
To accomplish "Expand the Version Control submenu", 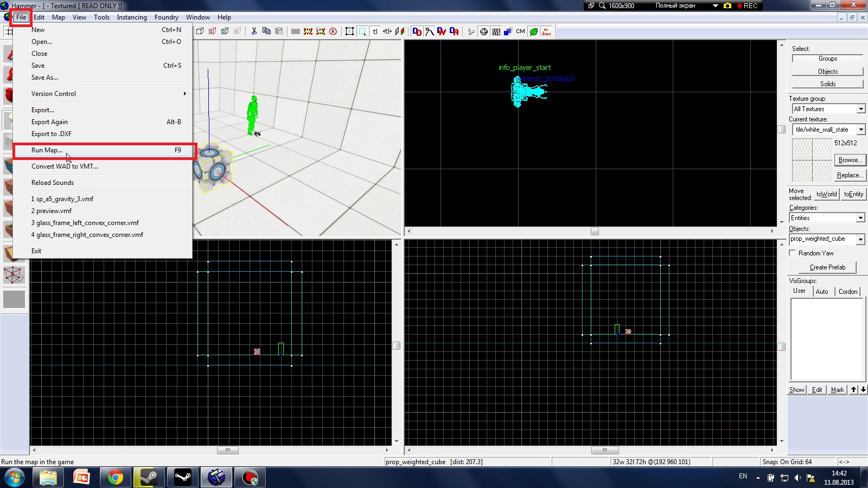I will pos(103,94).
